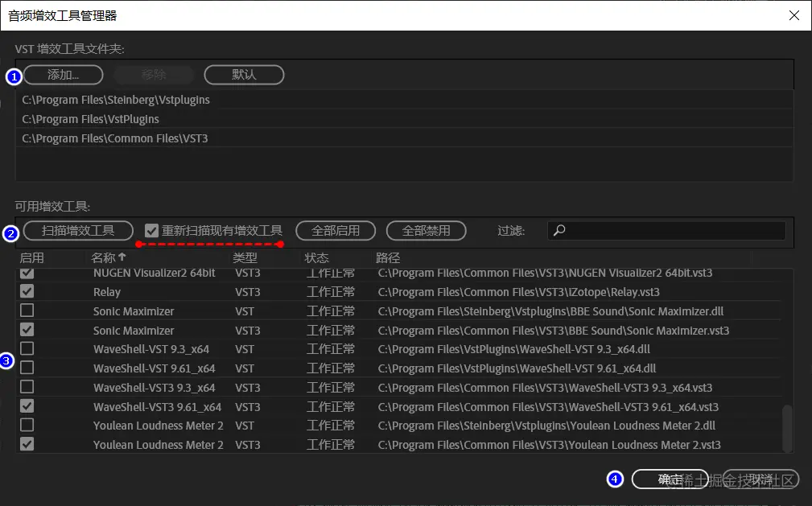The image size is (812, 506).
Task: Click the plugin list vertical scrollbar thumb
Action: pos(787,428)
